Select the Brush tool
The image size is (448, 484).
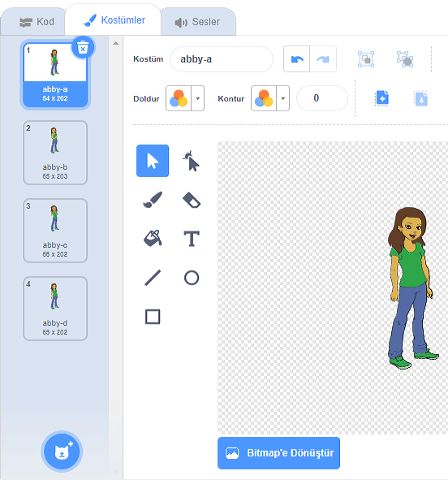(153, 200)
